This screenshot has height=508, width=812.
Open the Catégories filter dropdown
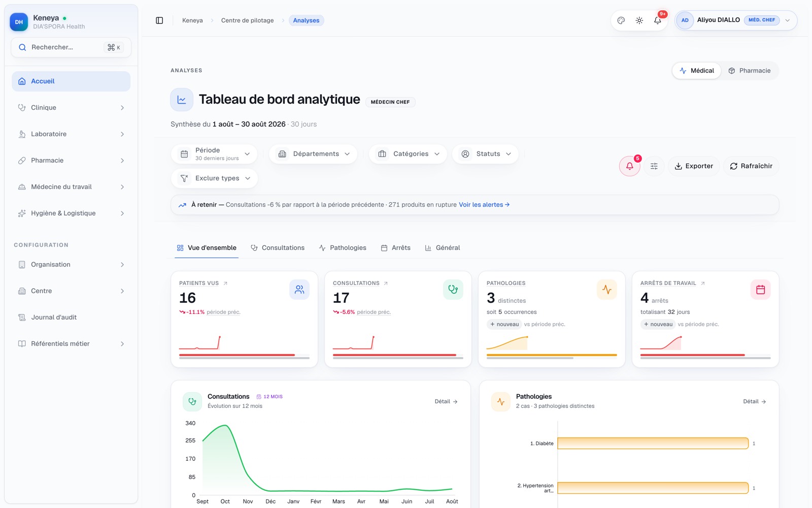(408, 154)
